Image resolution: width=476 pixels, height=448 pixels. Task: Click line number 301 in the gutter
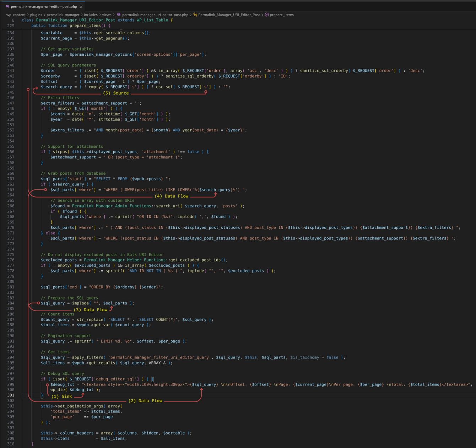(11, 395)
